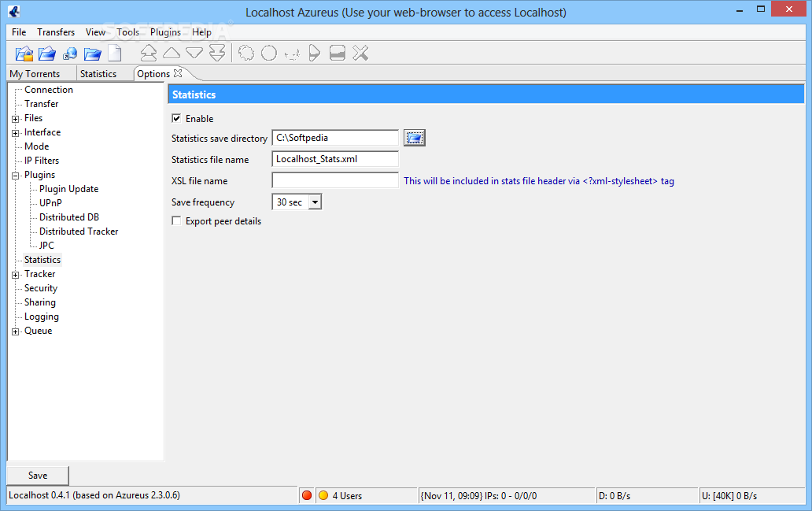Click the Save button
This screenshot has width=812, height=511.
point(38,476)
